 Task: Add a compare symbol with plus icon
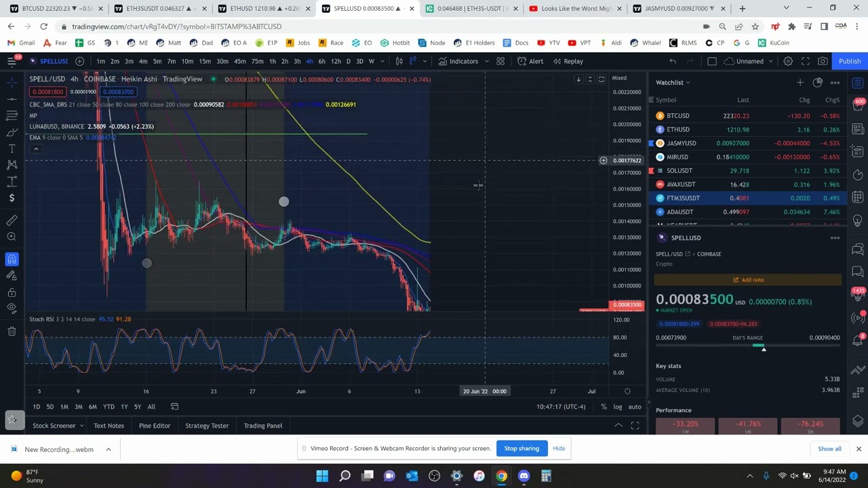pos(79,61)
